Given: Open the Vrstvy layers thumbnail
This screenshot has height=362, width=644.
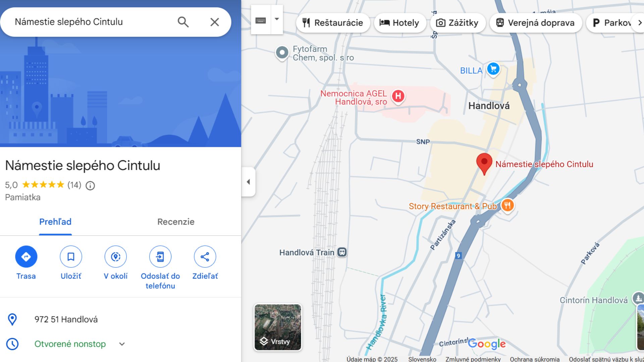Looking at the screenshot, I should point(278,327).
